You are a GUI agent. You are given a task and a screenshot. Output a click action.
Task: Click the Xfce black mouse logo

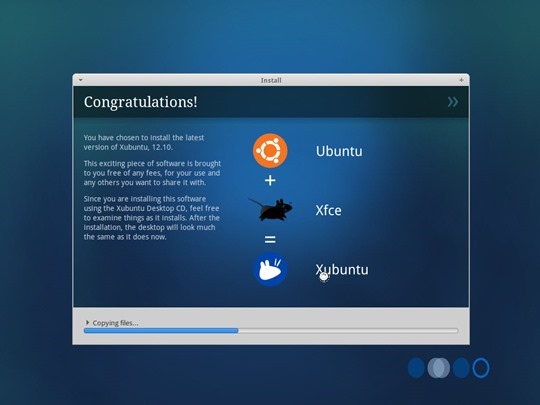(x=271, y=209)
